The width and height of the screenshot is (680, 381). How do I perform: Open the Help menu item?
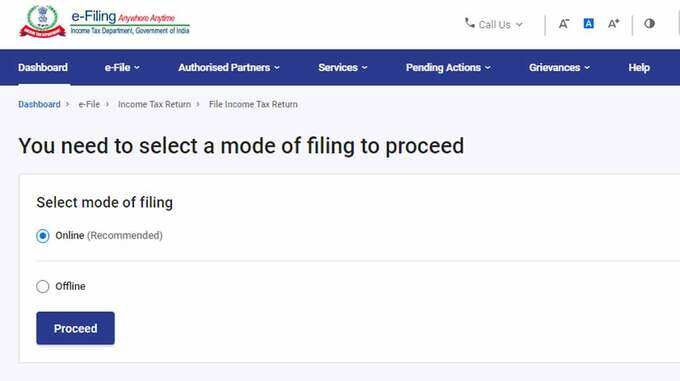(639, 68)
